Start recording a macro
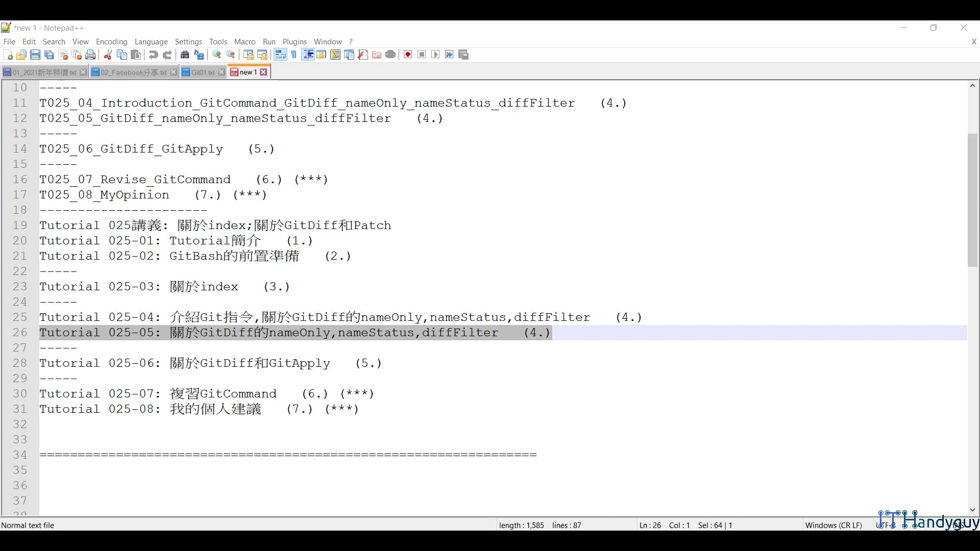 (407, 55)
